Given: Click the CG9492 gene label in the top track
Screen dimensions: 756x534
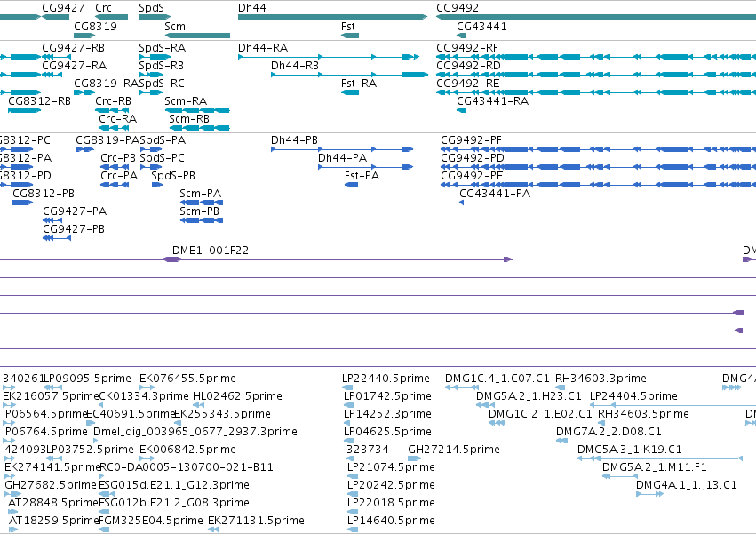Looking at the screenshot, I should click(458, 8).
